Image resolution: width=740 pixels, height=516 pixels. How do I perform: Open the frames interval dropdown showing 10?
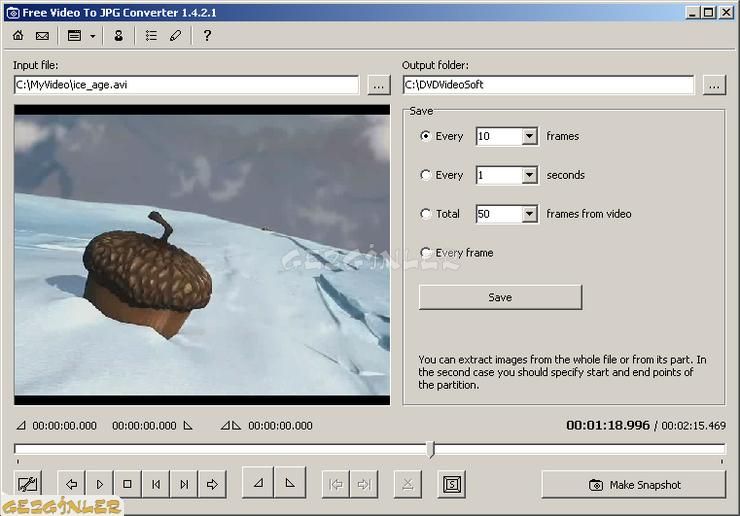pos(530,136)
